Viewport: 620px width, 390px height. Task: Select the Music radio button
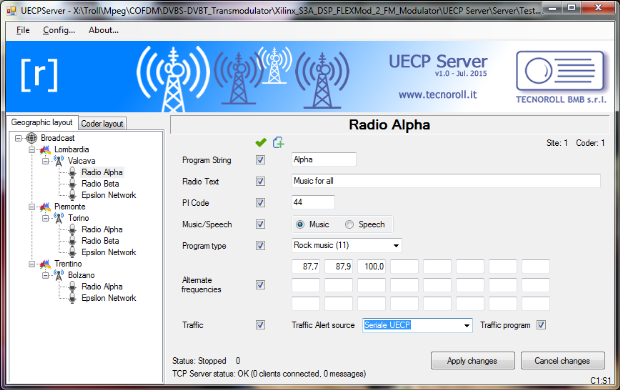[x=300, y=224]
